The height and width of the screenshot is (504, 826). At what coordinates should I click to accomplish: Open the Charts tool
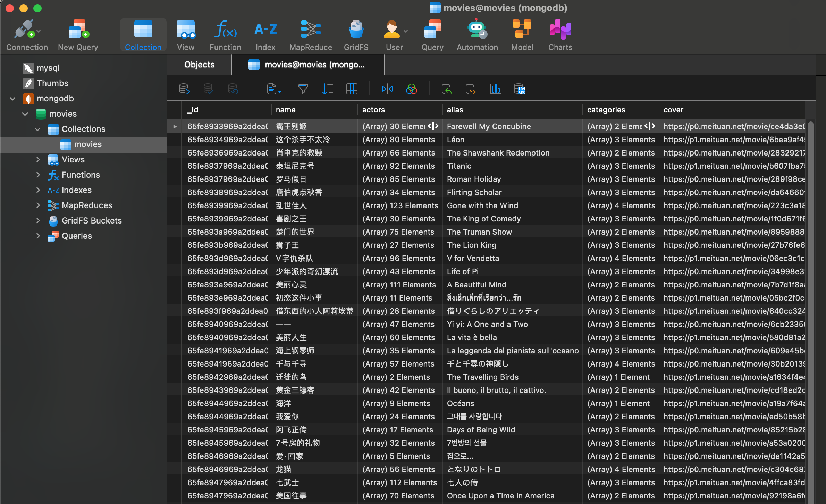click(560, 35)
